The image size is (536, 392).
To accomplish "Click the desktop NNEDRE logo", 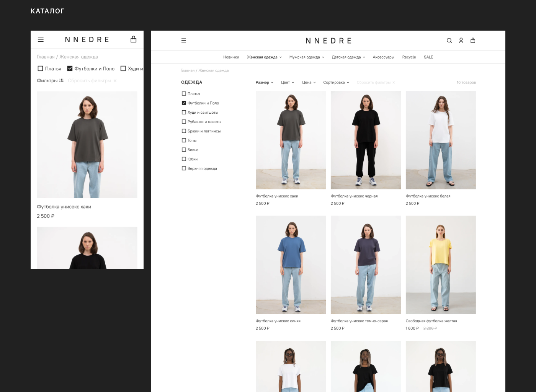I will [x=328, y=41].
